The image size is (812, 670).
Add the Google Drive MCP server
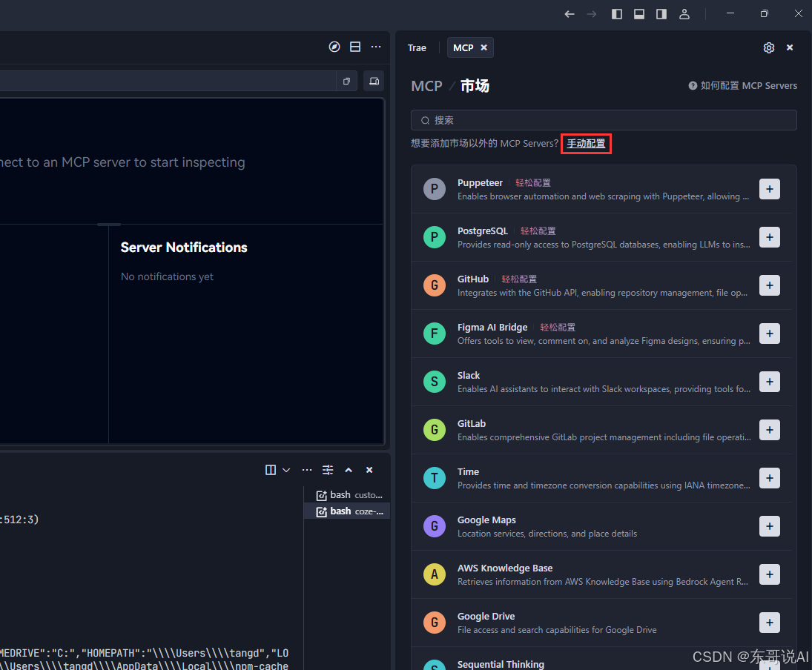click(770, 623)
